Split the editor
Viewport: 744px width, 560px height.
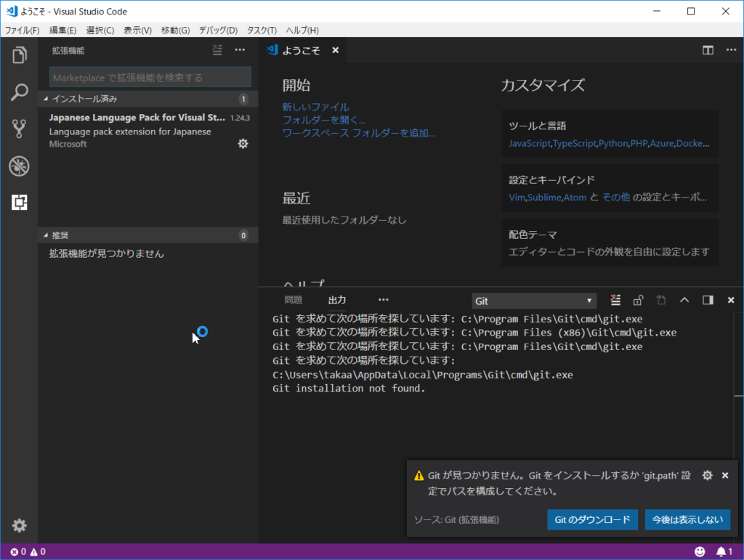tap(708, 50)
